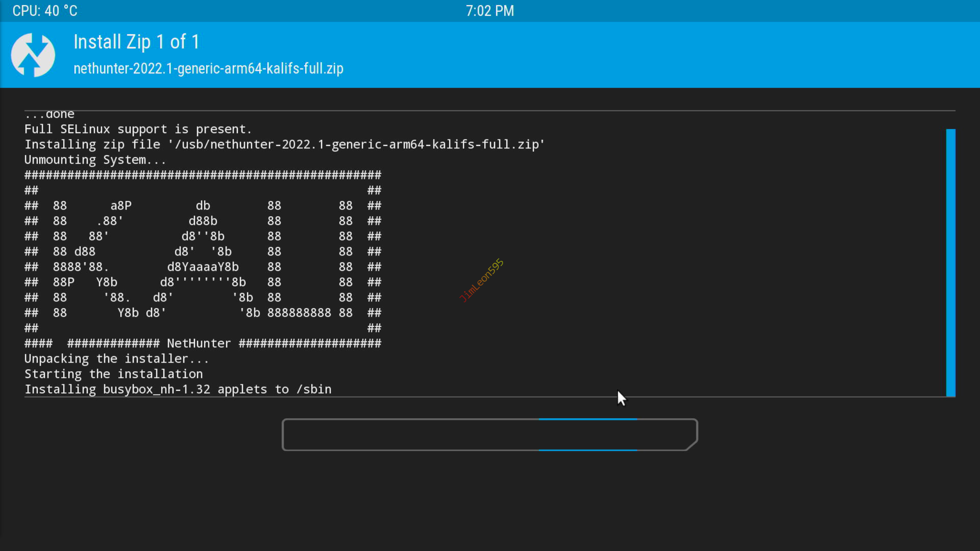
Task: Click the 'Installing zip file' log line
Action: point(284,145)
